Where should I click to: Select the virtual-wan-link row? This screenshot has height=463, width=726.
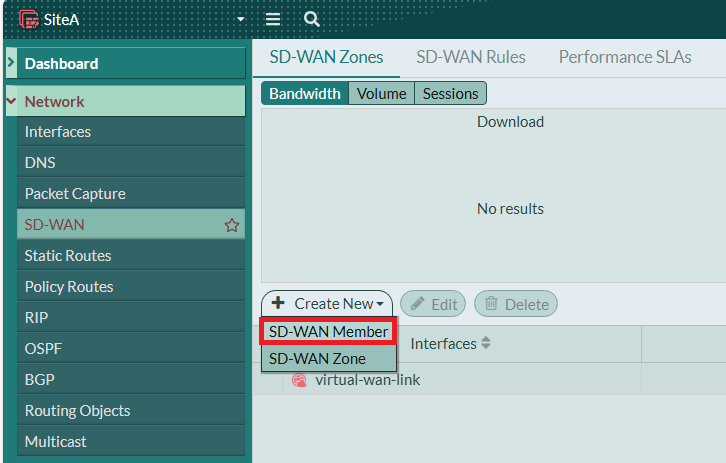pos(489,380)
